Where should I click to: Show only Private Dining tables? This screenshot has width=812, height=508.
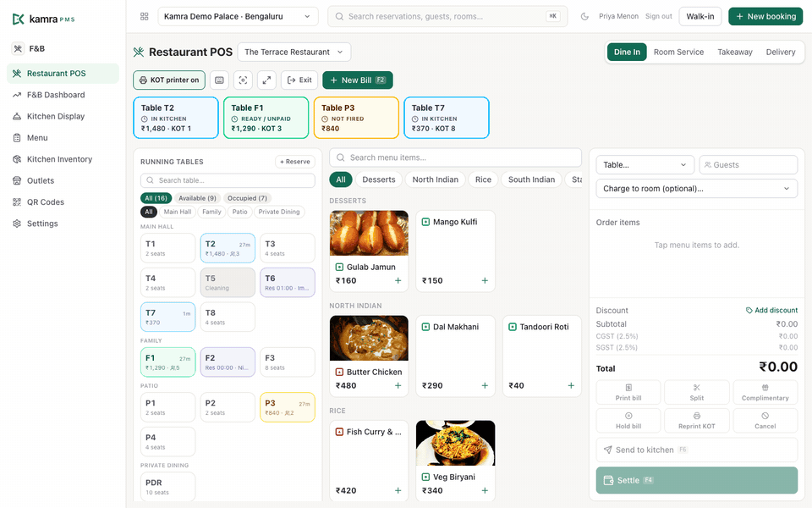coord(279,212)
